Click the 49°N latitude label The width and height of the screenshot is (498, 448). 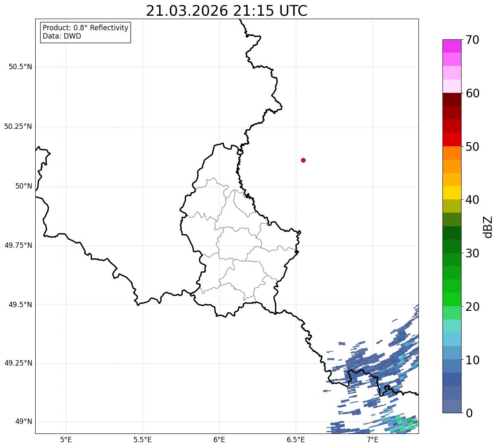(x=24, y=421)
